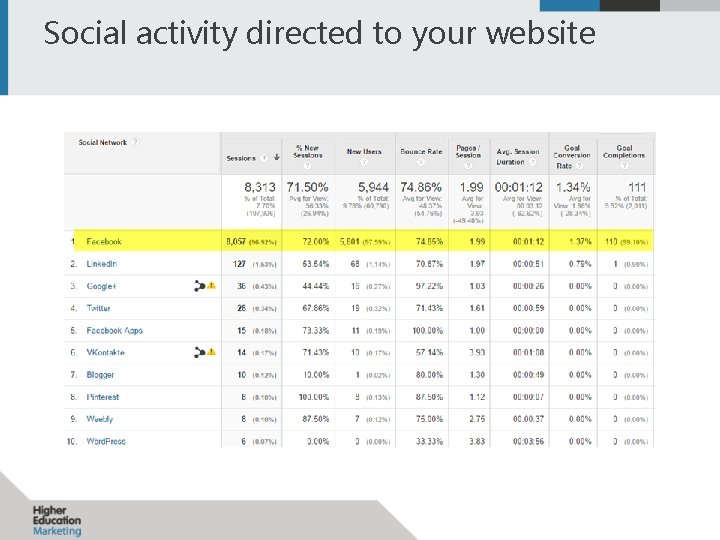This screenshot has width=720, height=540.
Task: Click the New Users column header
Action: tap(364, 152)
